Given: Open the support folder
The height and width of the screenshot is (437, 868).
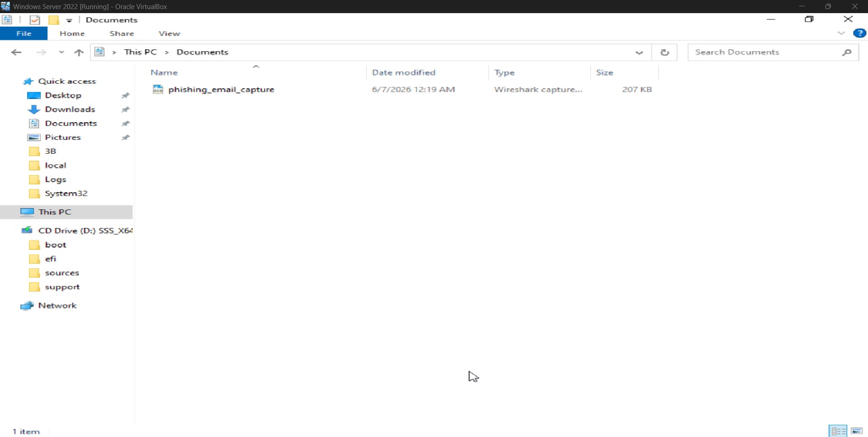Looking at the screenshot, I should [x=62, y=287].
